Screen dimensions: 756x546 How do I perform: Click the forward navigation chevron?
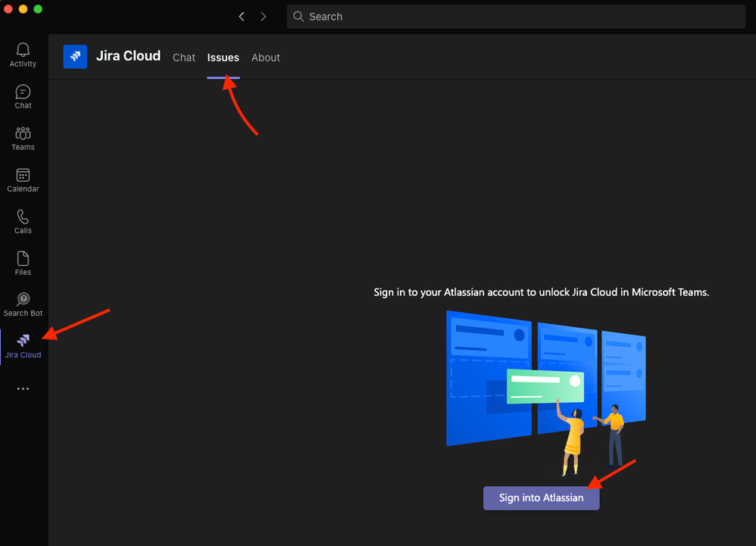pos(263,16)
